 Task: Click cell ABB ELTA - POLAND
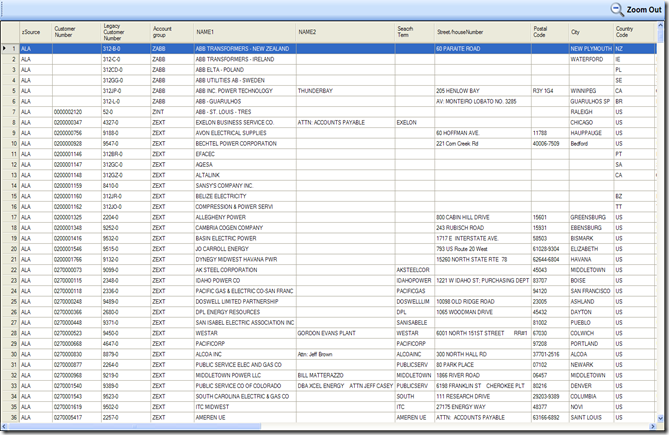click(245, 70)
